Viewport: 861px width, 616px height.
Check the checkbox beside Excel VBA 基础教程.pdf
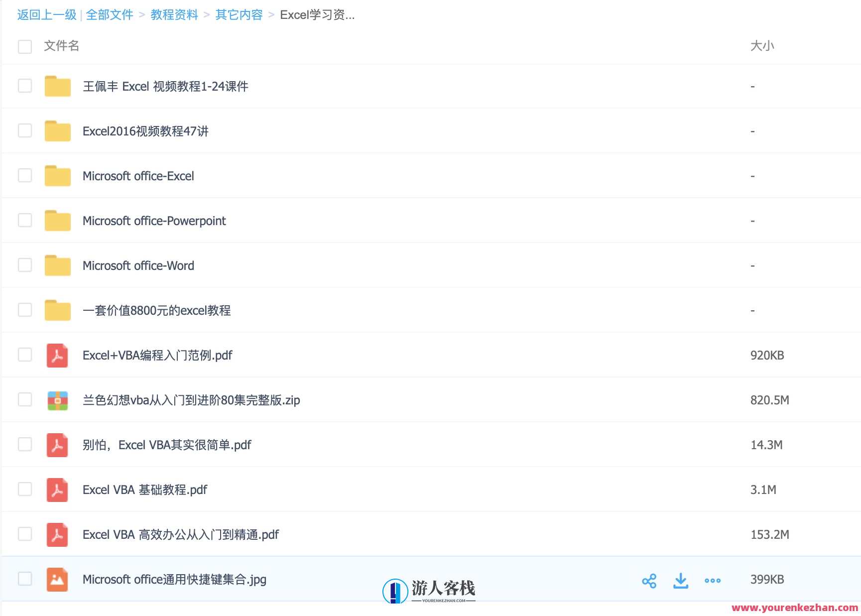(24, 490)
